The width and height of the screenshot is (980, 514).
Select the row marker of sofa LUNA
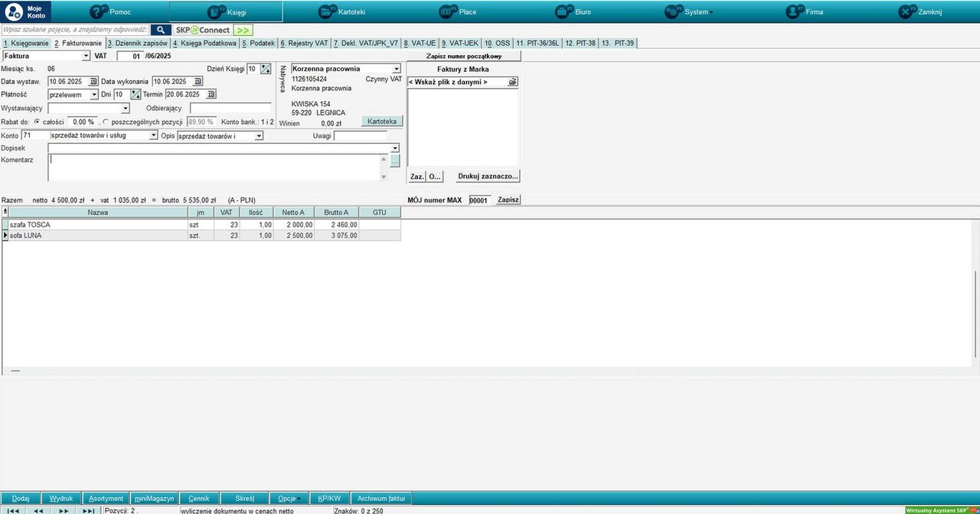tap(5, 236)
